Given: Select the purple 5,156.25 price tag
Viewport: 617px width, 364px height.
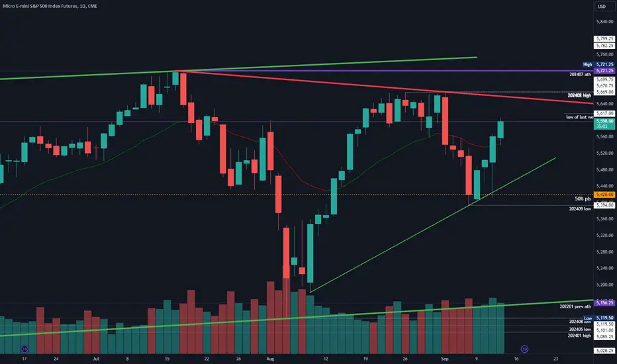Looking at the screenshot, I should pyautogui.click(x=604, y=302).
